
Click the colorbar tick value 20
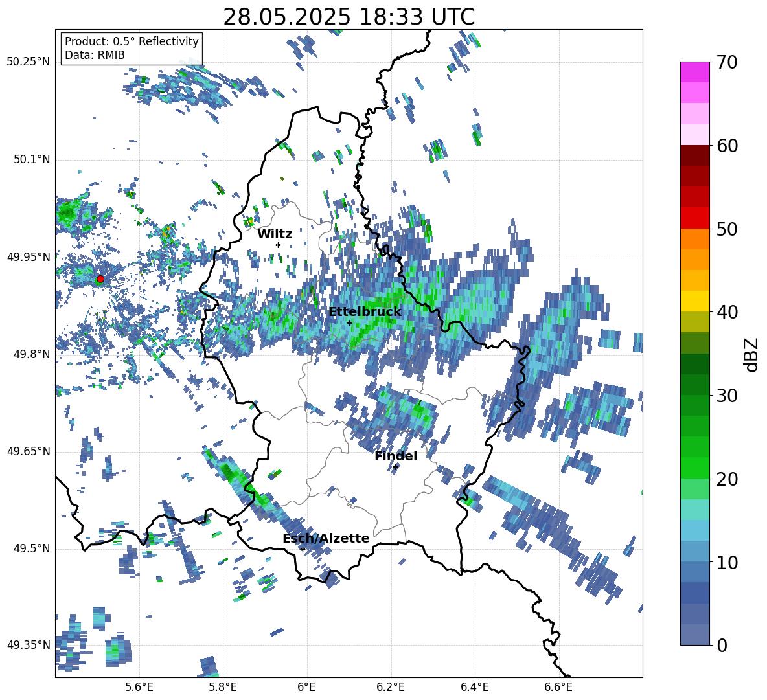click(727, 479)
